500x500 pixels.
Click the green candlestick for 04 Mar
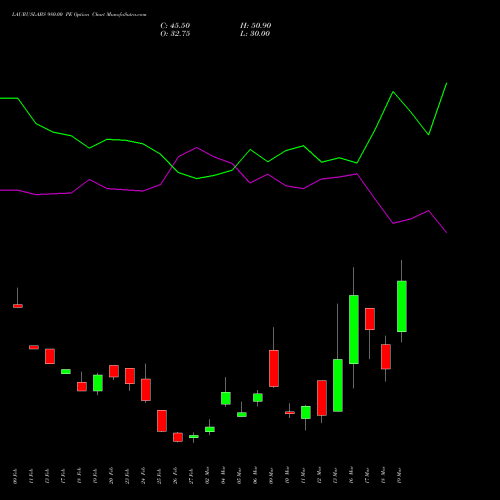tap(226, 398)
